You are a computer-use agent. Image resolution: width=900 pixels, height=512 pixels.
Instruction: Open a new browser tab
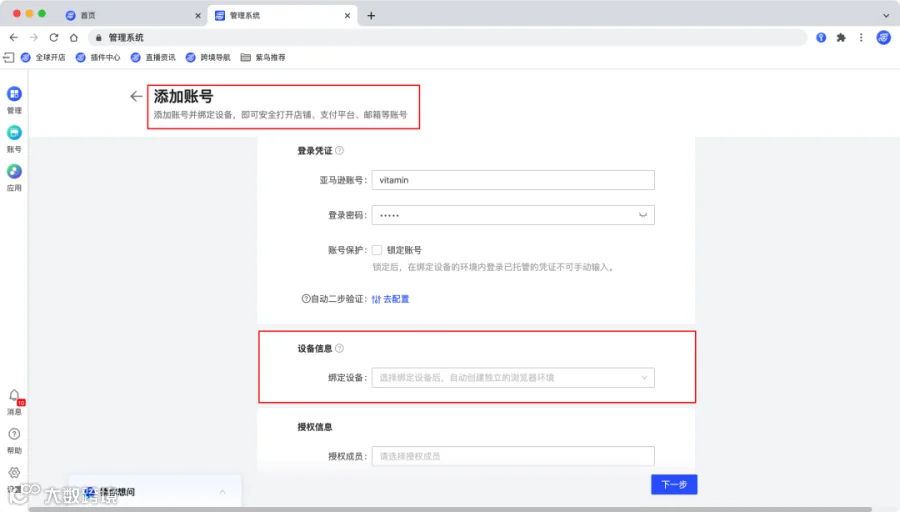tap(371, 15)
